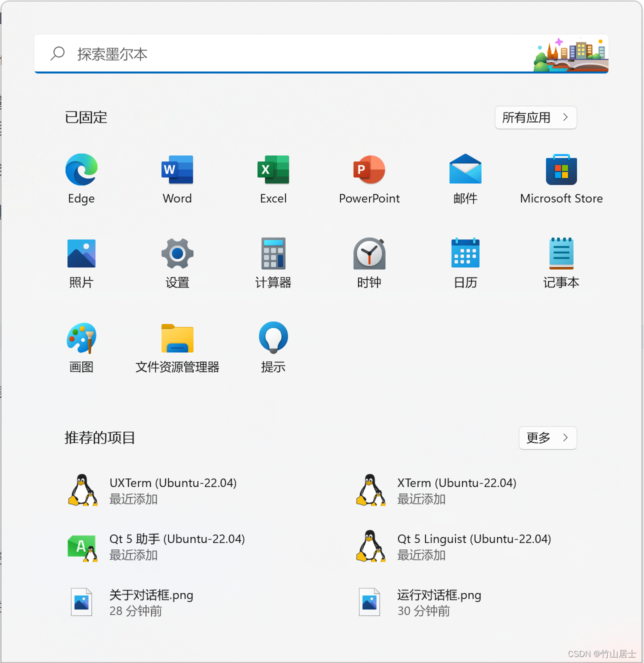Open Microsoft Store icon
The width and height of the screenshot is (644, 663).
(x=561, y=169)
